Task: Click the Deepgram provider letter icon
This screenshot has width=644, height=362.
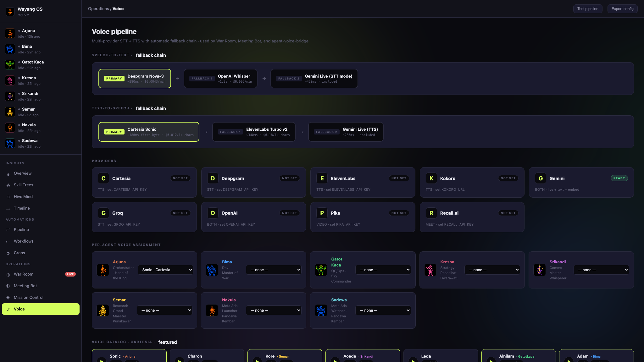Action: click(x=213, y=178)
